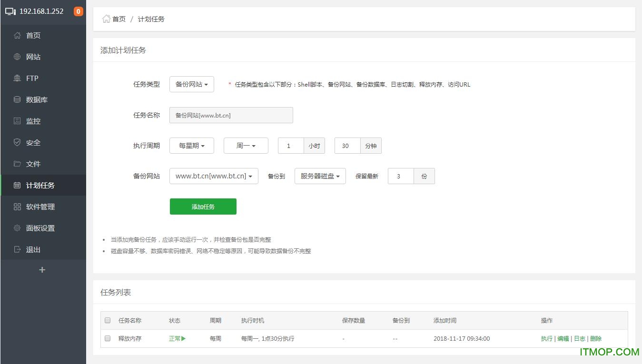Click the 监控 (Monitor) icon
This screenshot has width=642, height=364.
click(x=17, y=121)
